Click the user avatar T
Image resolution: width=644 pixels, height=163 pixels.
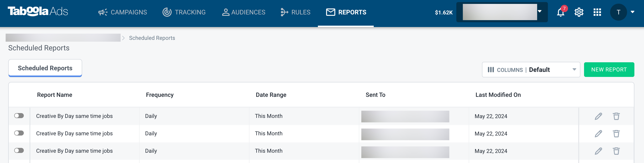pyautogui.click(x=618, y=12)
